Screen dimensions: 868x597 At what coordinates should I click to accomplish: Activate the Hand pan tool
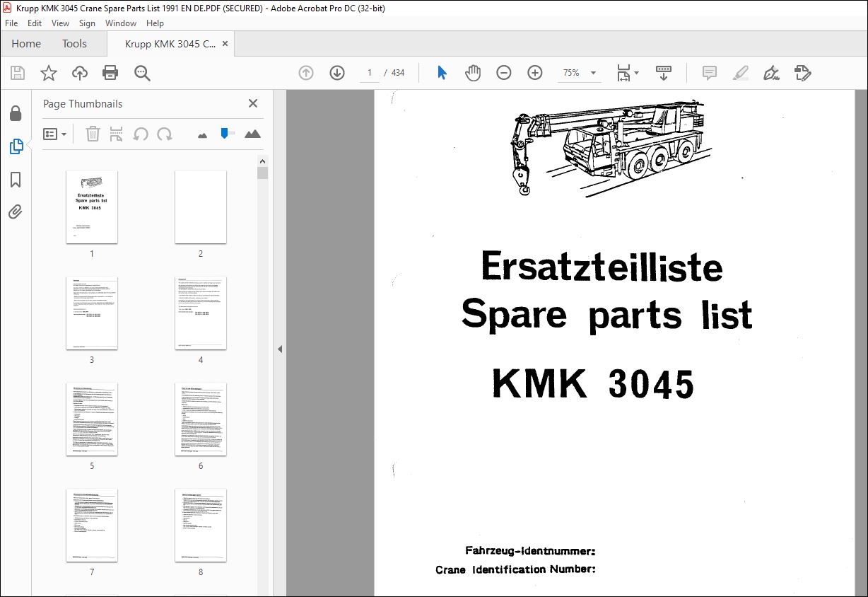pyautogui.click(x=473, y=73)
